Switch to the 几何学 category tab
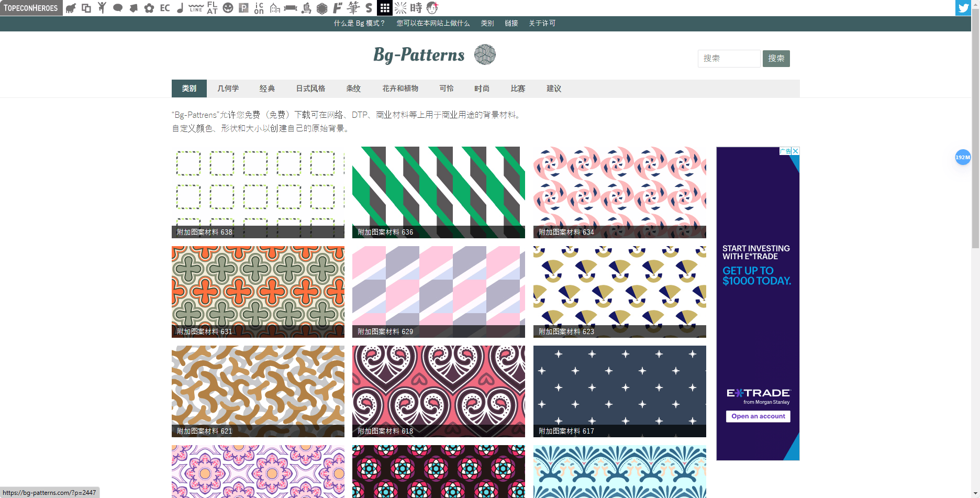The width and height of the screenshot is (980, 498). click(227, 88)
